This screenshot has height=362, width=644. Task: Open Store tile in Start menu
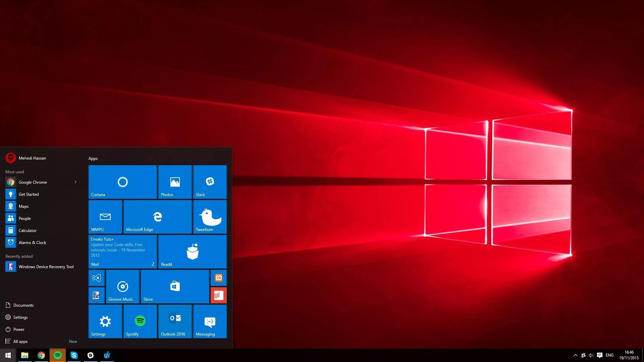[x=175, y=287]
